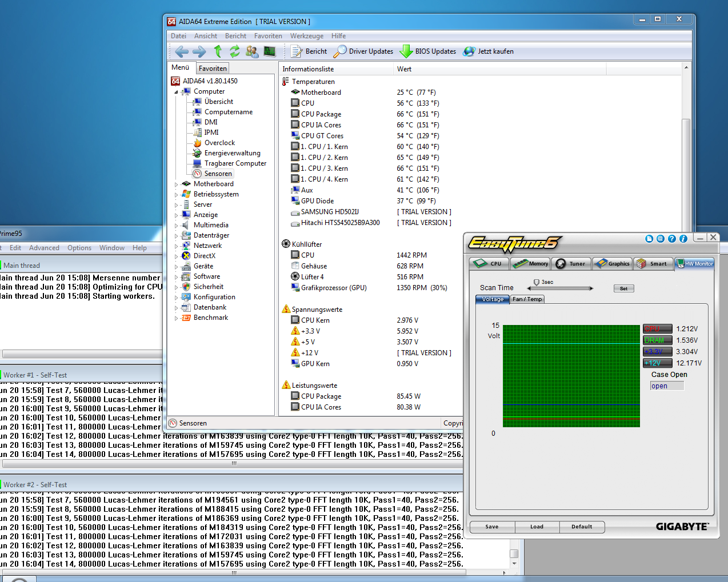Toggle the +3.3V voltage graph legend
This screenshot has width=728, height=582.
(657, 352)
